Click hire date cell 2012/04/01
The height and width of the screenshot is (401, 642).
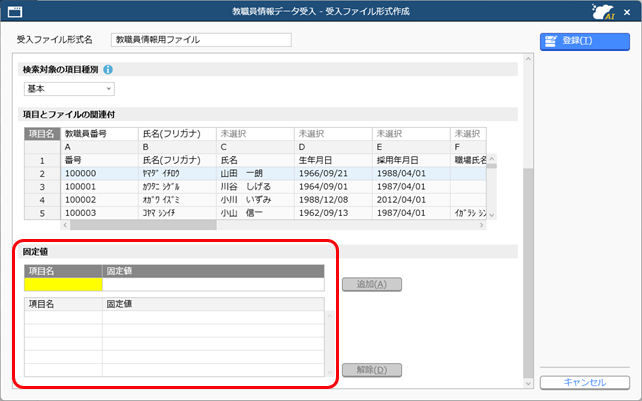(x=411, y=199)
